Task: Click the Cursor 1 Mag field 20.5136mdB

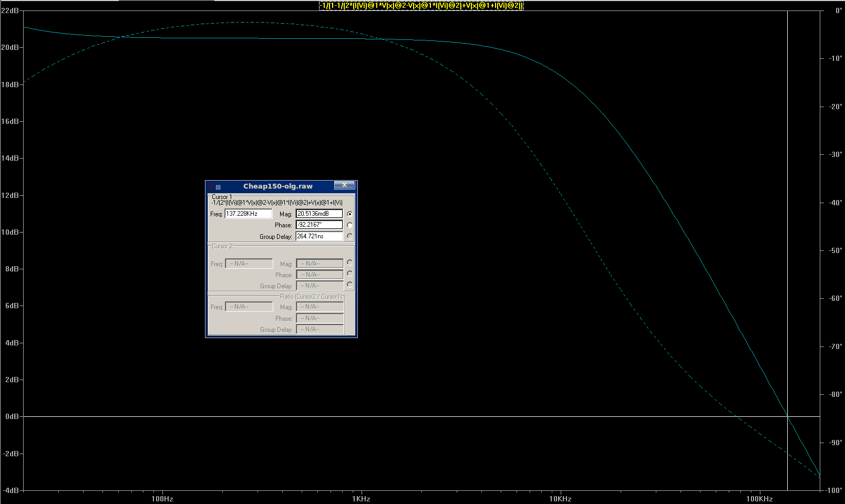Action: pyautogui.click(x=320, y=214)
